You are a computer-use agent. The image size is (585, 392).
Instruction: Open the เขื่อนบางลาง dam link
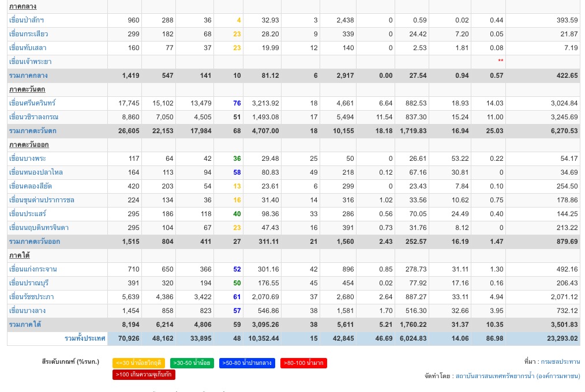click(x=27, y=310)
